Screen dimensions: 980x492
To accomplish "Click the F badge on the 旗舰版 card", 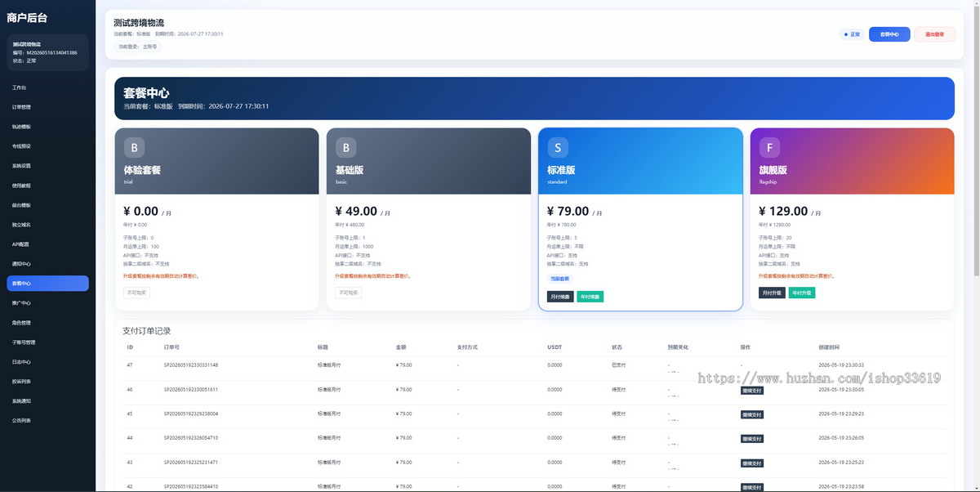I will click(x=769, y=147).
